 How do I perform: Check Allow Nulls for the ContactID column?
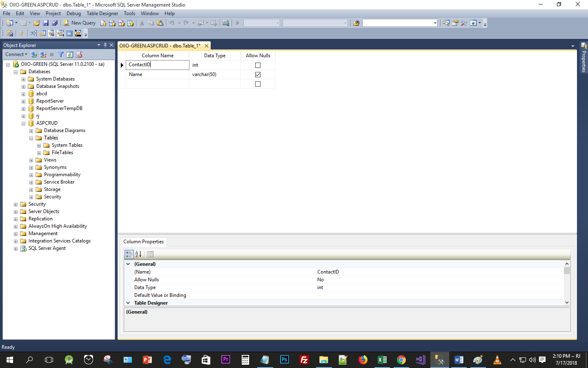click(x=258, y=65)
